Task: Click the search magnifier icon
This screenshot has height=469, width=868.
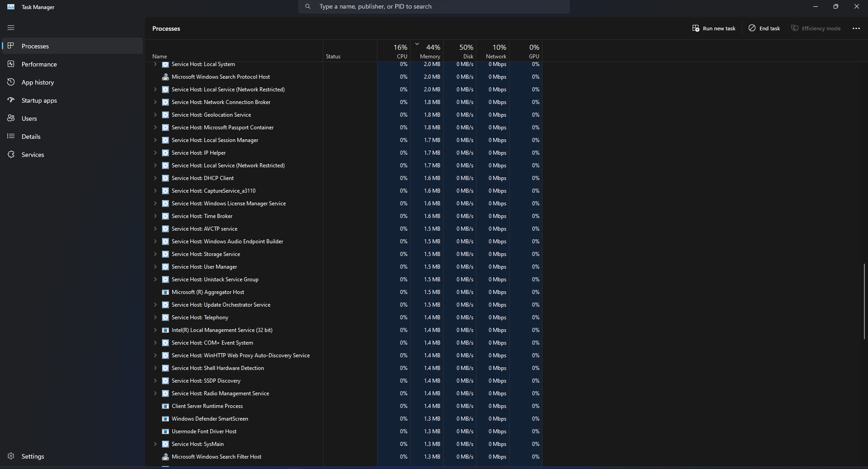Action: pyautogui.click(x=308, y=7)
